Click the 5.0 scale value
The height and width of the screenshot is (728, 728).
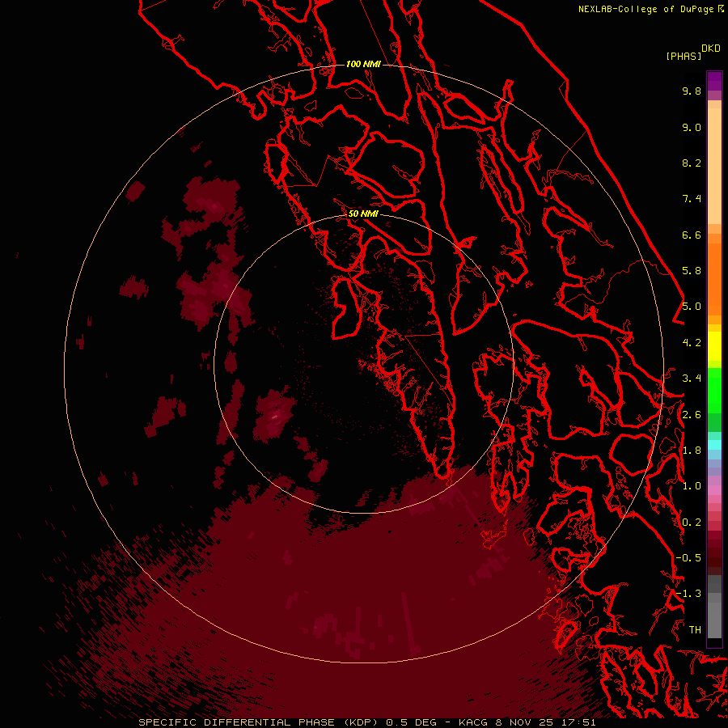(692, 307)
